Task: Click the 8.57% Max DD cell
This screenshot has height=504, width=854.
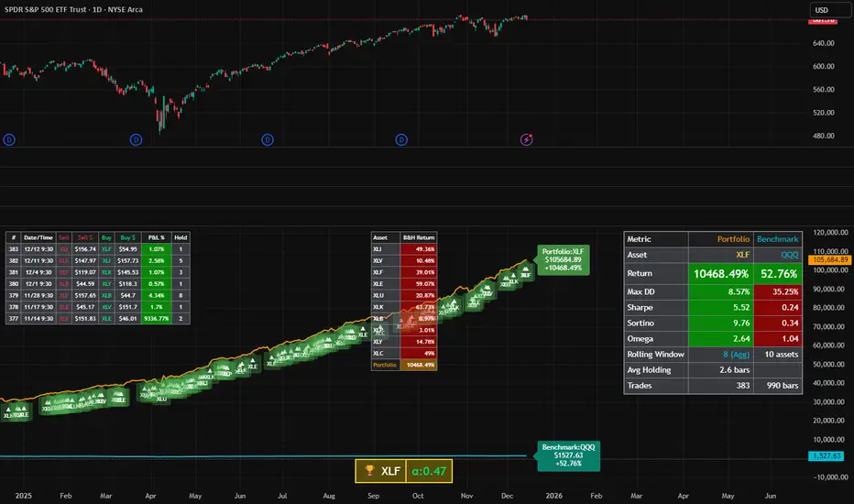Action: [720, 292]
